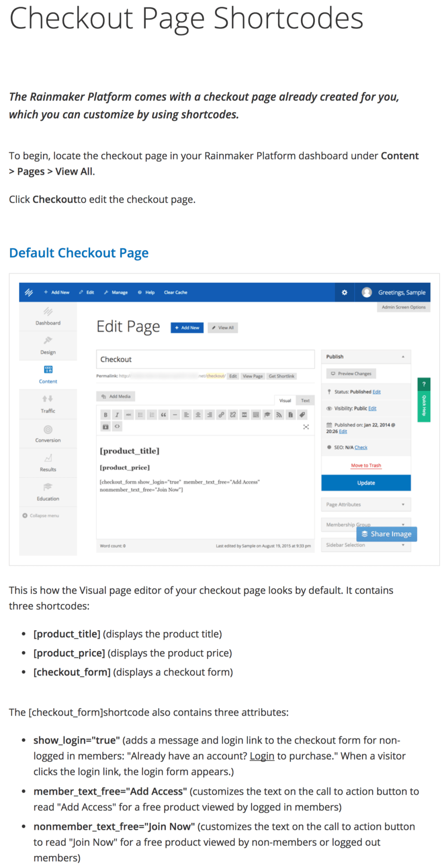
Task: Toggle the toolbar (kitchen sink) icon
Action: (x=256, y=415)
